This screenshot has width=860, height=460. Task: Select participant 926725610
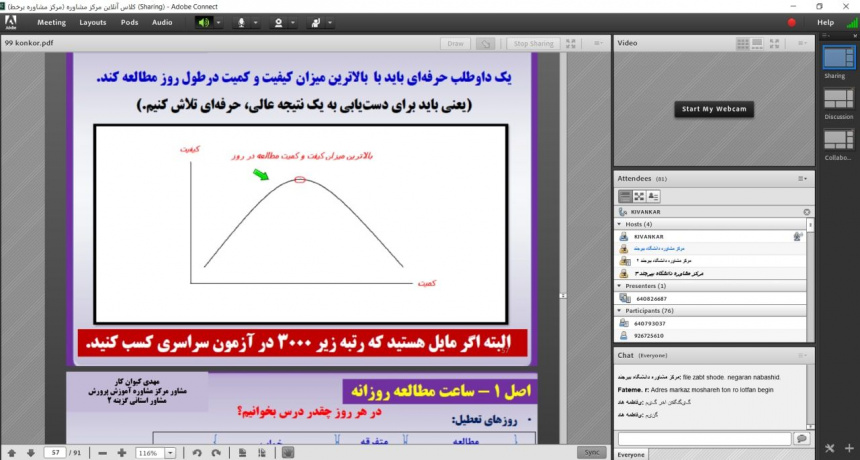point(710,336)
